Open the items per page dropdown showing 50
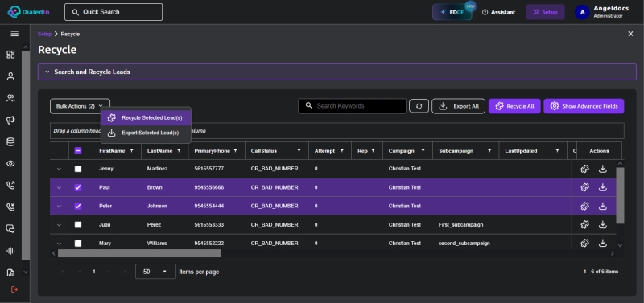Image resolution: width=644 pixels, height=303 pixels. pyautogui.click(x=155, y=272)
